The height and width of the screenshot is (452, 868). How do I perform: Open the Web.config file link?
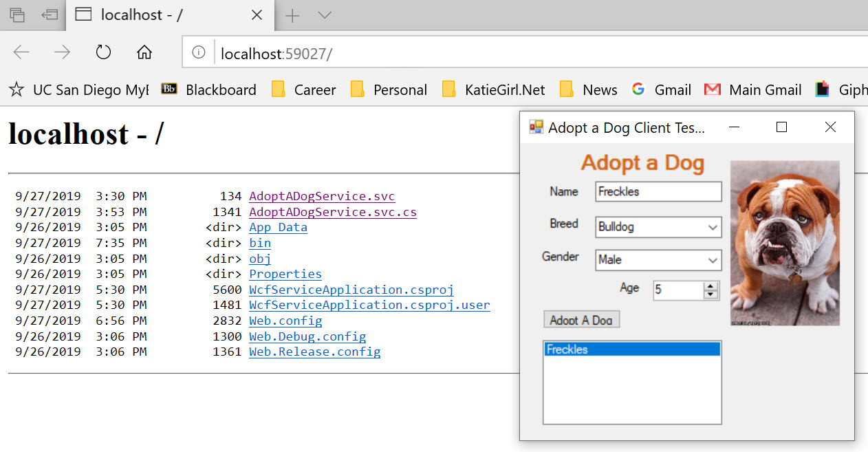coord(285,321)
